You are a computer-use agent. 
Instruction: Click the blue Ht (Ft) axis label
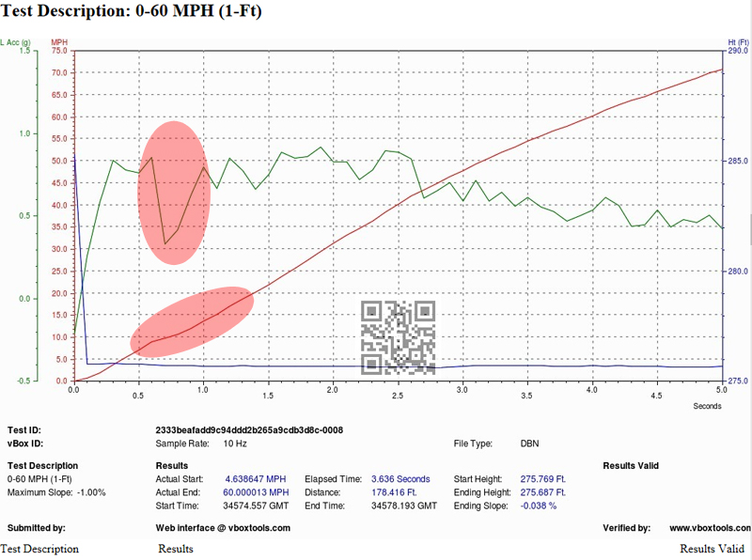[738, 42]
